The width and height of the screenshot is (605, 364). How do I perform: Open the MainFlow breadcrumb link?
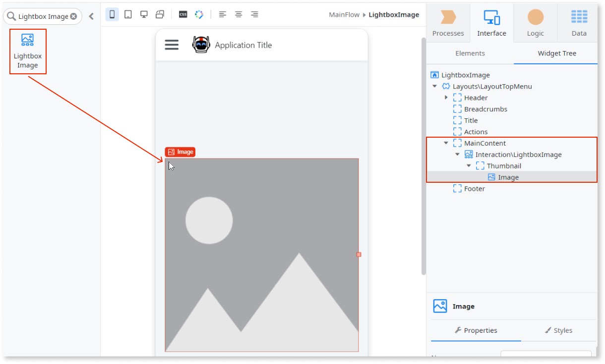pyautogui.click(x=344, y=14)
